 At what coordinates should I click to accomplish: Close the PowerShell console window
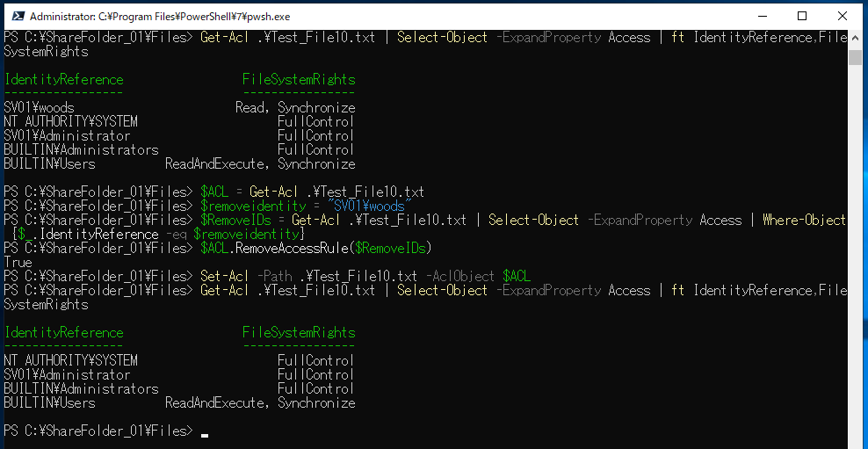842,16
